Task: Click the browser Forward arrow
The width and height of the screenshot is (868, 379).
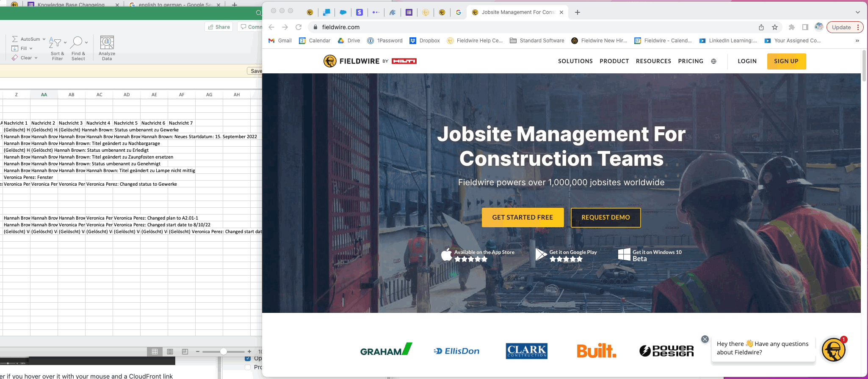Action: (x=285, y=27)
